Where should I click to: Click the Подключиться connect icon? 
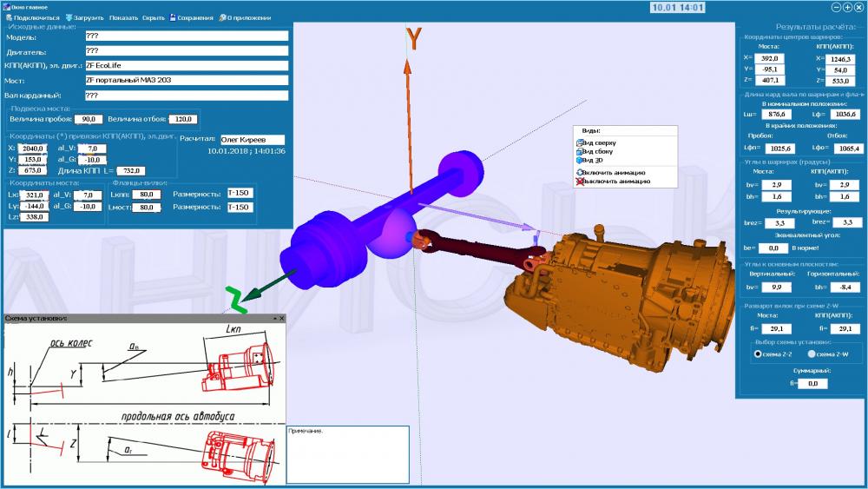(9, 17)
